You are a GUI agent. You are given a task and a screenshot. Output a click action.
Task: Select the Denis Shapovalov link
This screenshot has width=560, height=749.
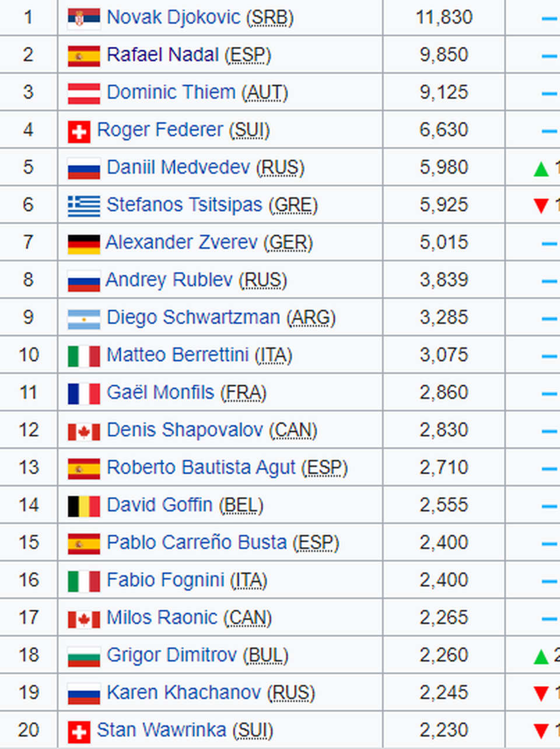184,430
